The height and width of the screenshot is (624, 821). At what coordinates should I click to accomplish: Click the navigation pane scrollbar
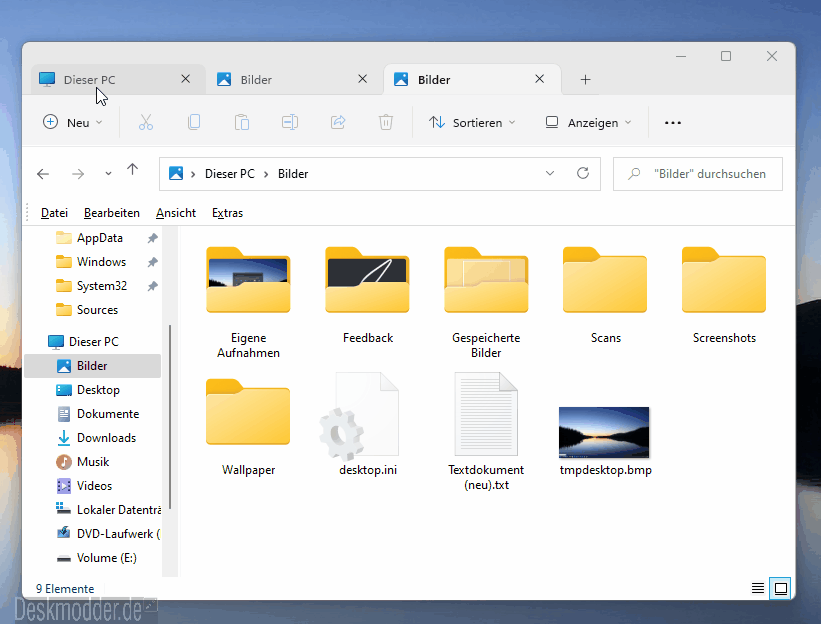pos(170,417)
